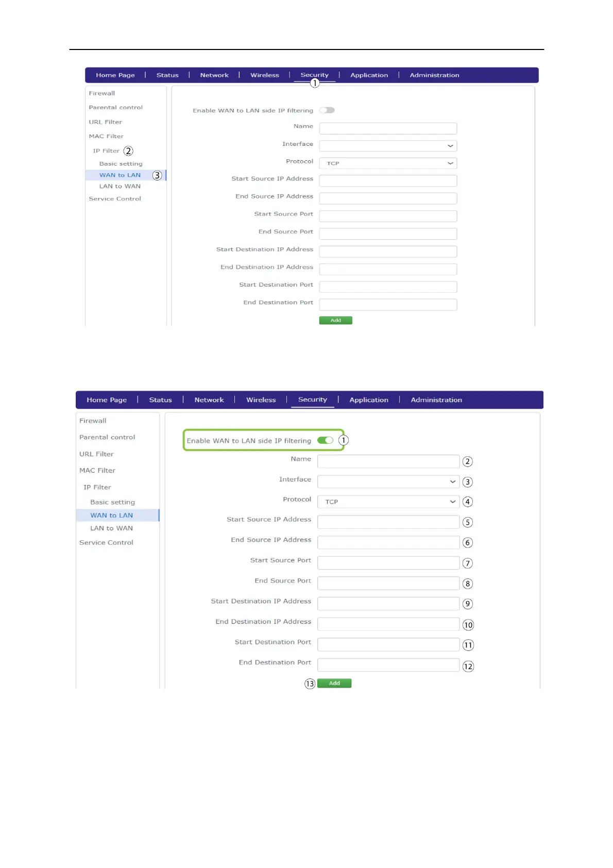Open Protocol dropdown in the upper form
613x868 pixels.
pyautogui.click(x=388, y=163)
